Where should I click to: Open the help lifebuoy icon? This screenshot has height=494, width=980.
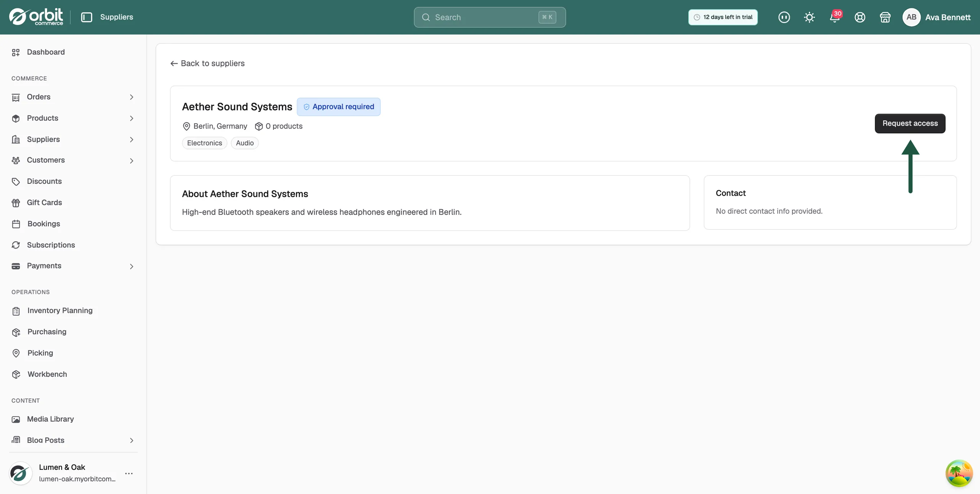click(x=860, y=17)
